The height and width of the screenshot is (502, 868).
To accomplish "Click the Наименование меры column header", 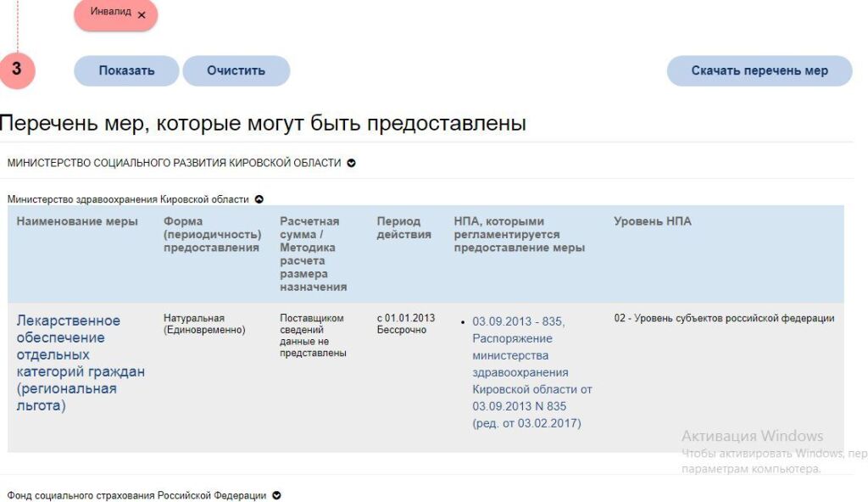I will click(x=77, y=221).
